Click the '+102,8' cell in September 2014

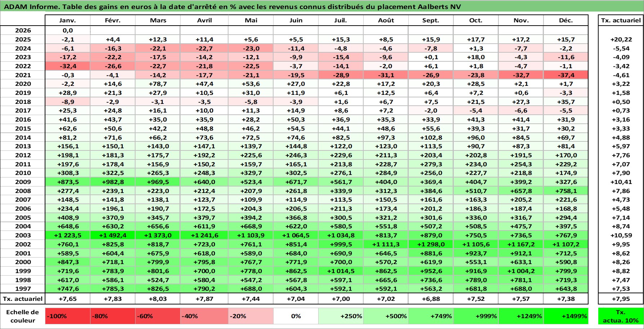(x=431, y=137)
